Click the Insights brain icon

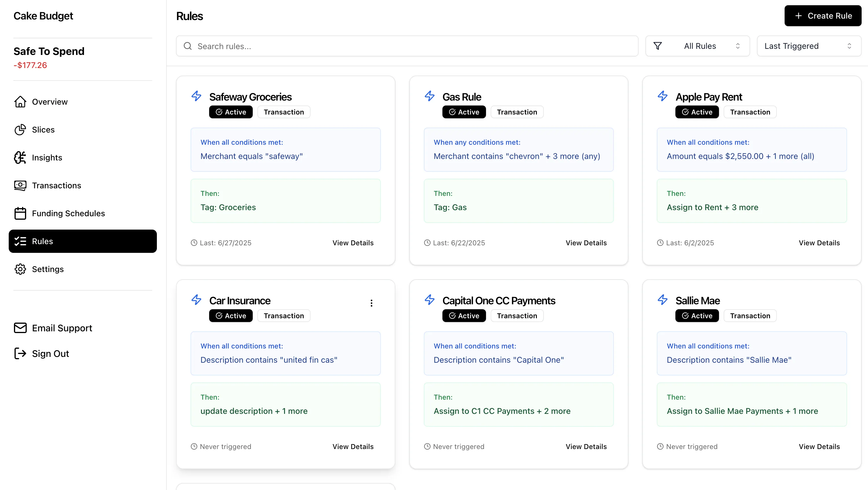(20, 158)
